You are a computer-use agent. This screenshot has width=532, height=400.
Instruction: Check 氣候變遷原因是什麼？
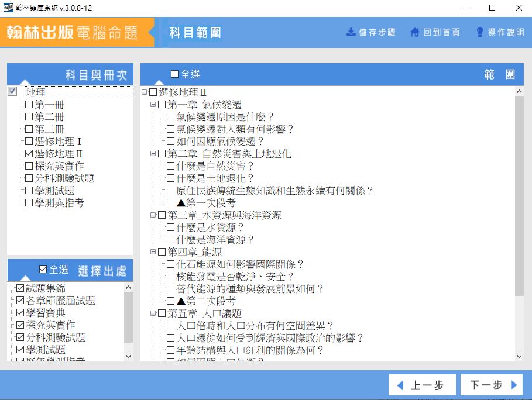coord(171,117)
